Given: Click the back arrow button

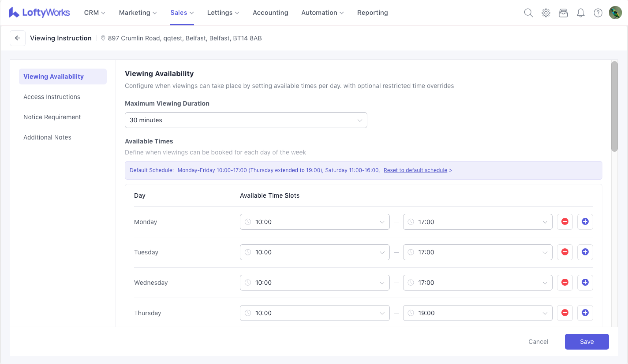Looking at the screenshot, I should pyautogui.click(x=17, y=38).
